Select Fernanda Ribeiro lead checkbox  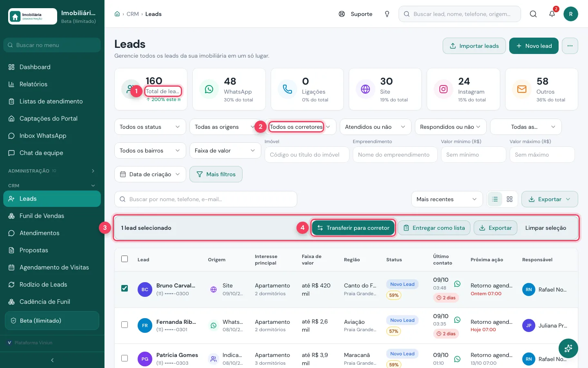click(x=125, y=325)
